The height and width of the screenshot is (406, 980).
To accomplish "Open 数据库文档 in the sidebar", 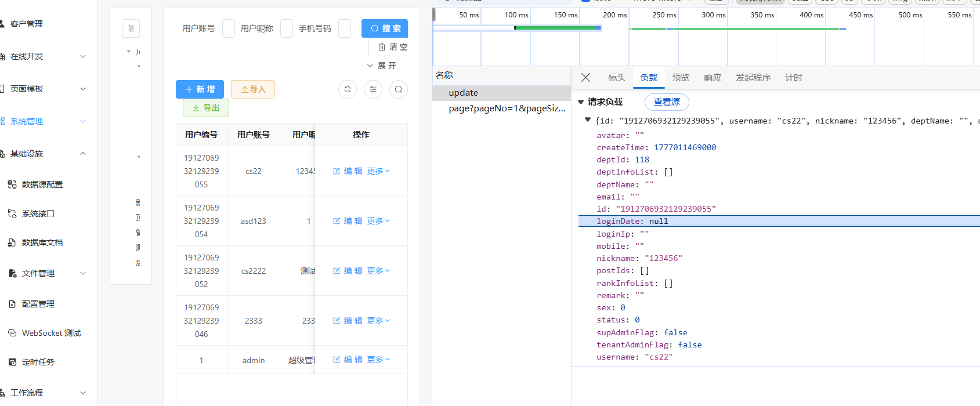I will [x=42, y=242].
